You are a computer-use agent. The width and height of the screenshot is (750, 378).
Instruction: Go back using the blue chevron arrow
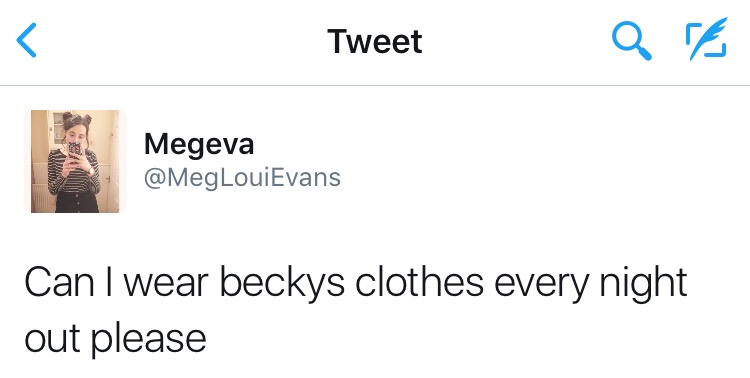click(26, 41)
